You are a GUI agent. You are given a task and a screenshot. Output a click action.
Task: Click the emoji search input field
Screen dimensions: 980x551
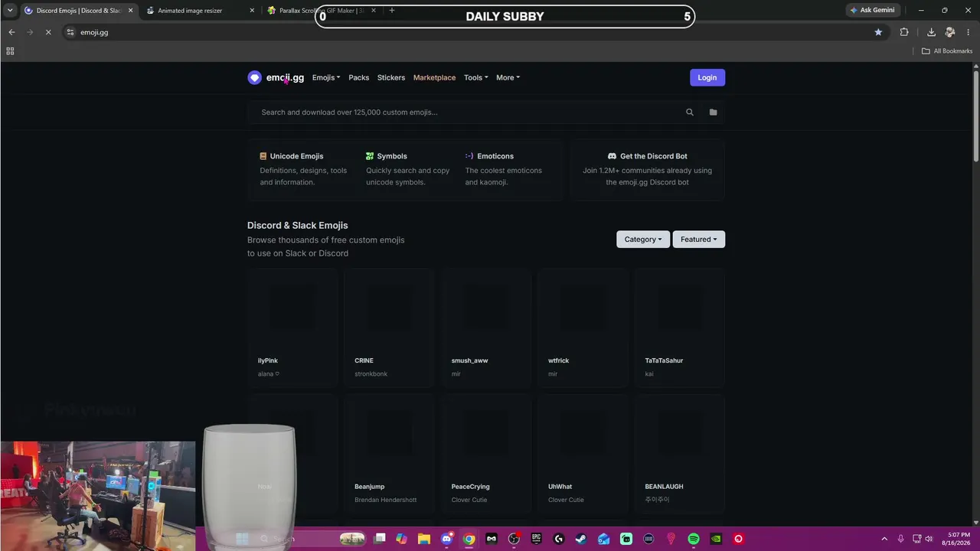click(x=467, y=112)
